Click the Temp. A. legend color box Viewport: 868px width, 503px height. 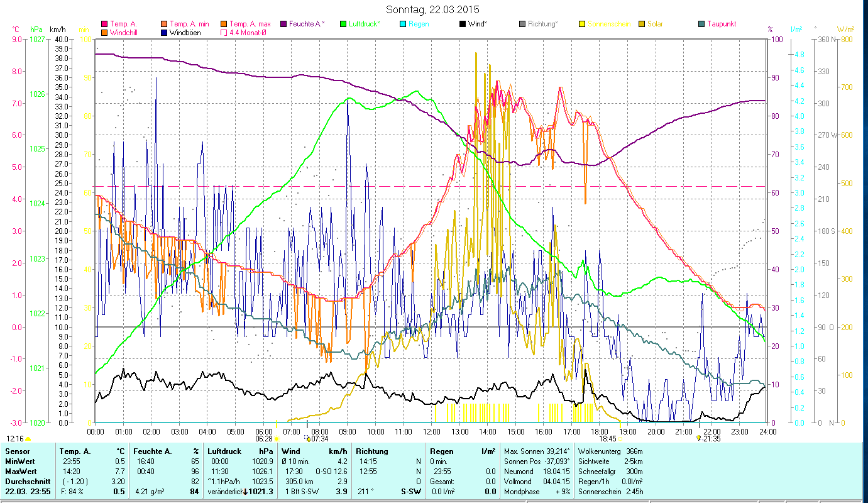[x=104, y=24]
